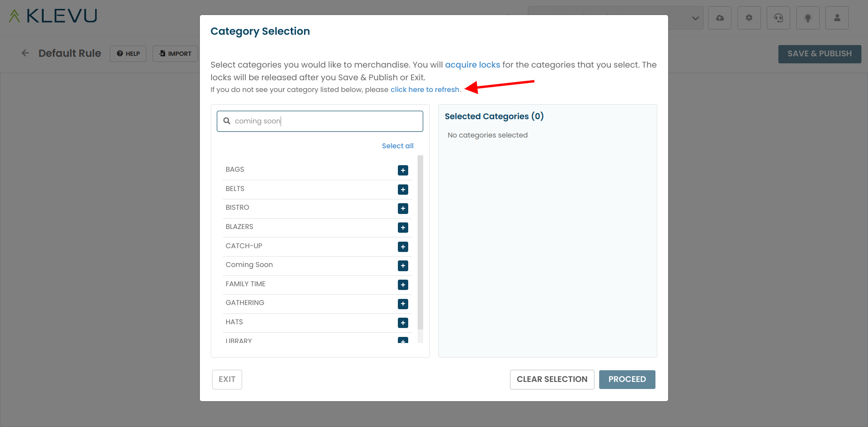The width and height of the screenshot is (868, 427).
Task: Click the 'click here to refresh' link
Action: coord(425,90)
